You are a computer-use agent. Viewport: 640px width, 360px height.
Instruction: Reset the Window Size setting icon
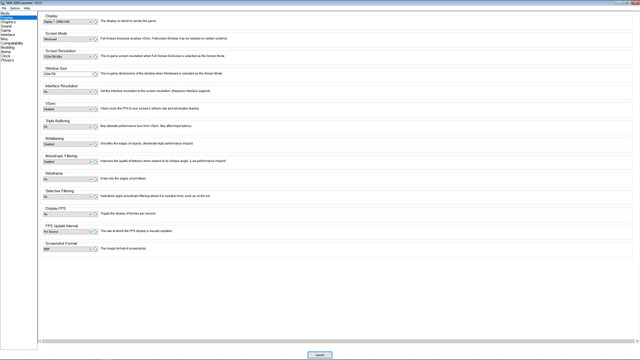click(96, 74)
